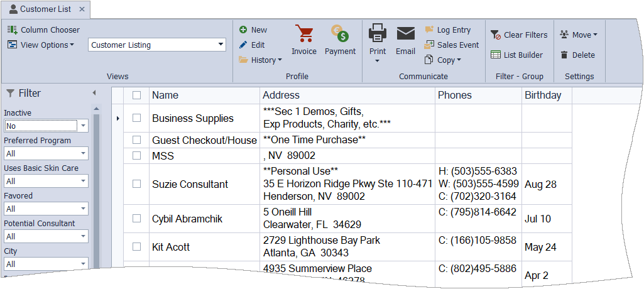Click the filter panel vertical scrollbar
This screenshot has width=644, height=289.
[97, 188]
